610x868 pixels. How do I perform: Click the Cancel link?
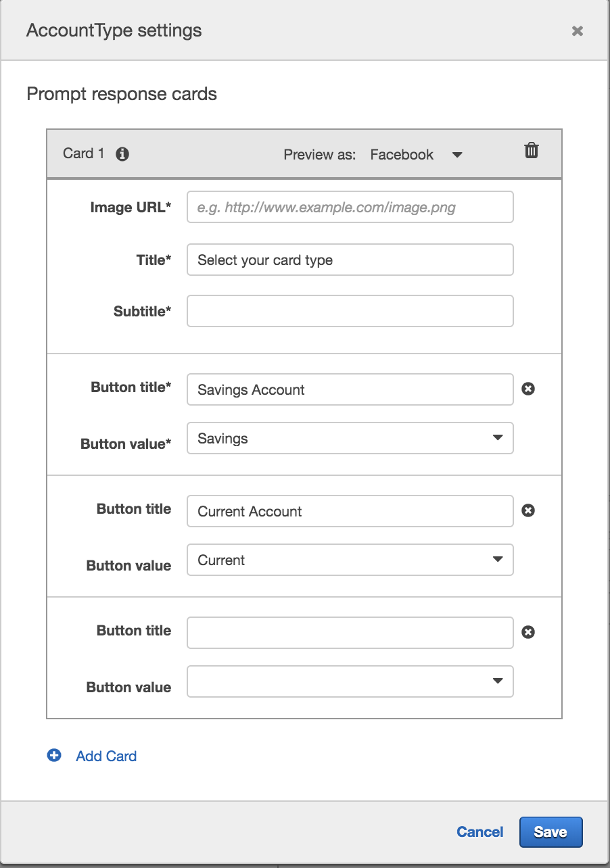coord(480,832)
